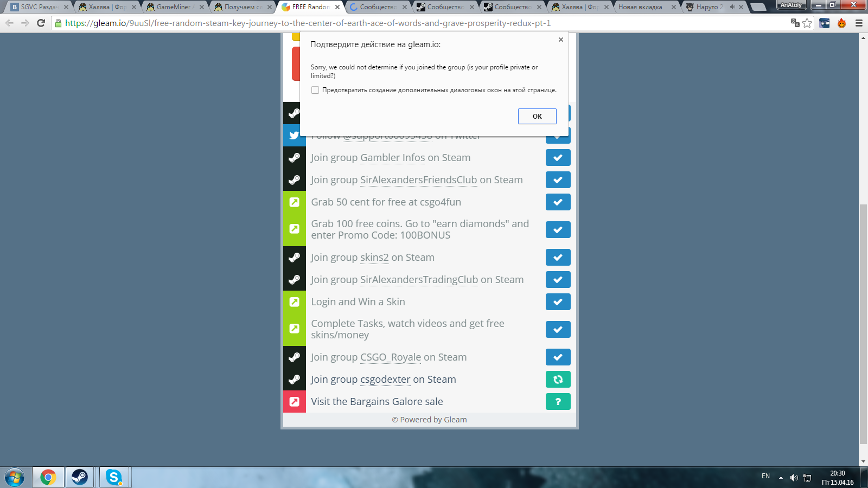Click the completed checkmark for Login and Win a Skin
The height and width of the screenshot is (488, 868).
[x=558, y=302]
